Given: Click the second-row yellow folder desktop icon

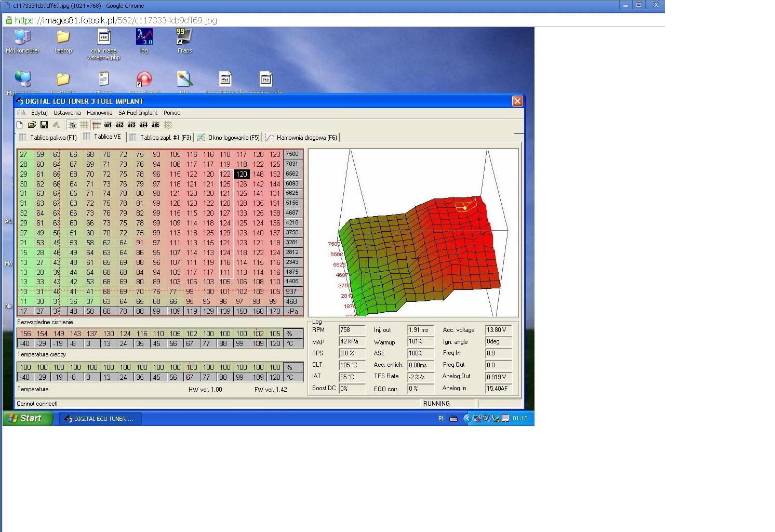Looking at the screenshot, I should (x=63, y=79).
